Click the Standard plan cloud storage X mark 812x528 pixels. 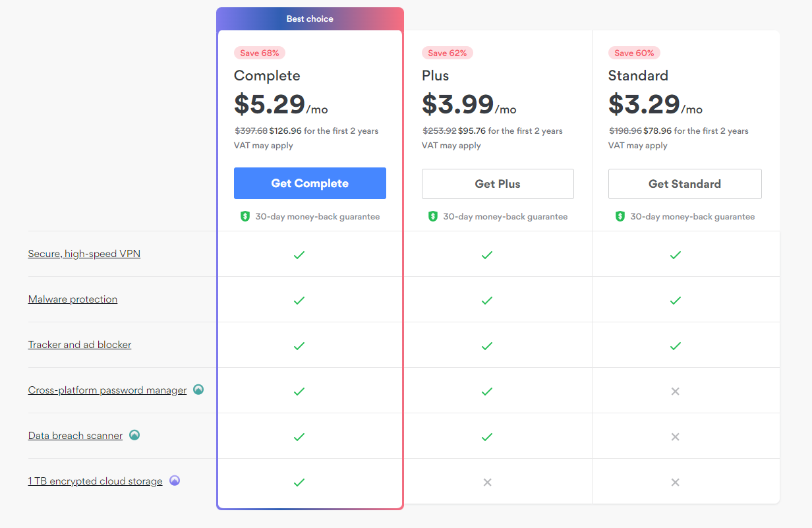(675, 483)
